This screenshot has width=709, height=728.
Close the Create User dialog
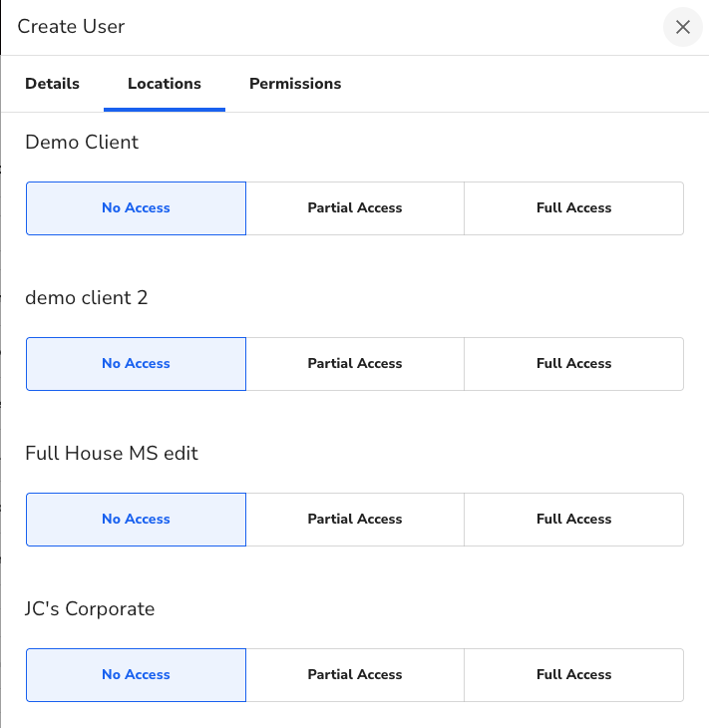click(682, 27)
